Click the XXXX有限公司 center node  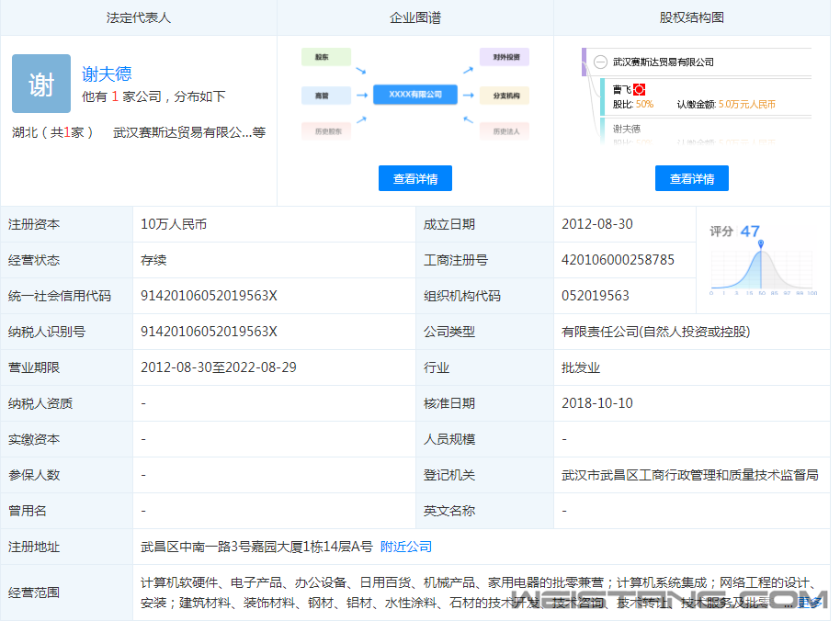click(x=415, y=95)
